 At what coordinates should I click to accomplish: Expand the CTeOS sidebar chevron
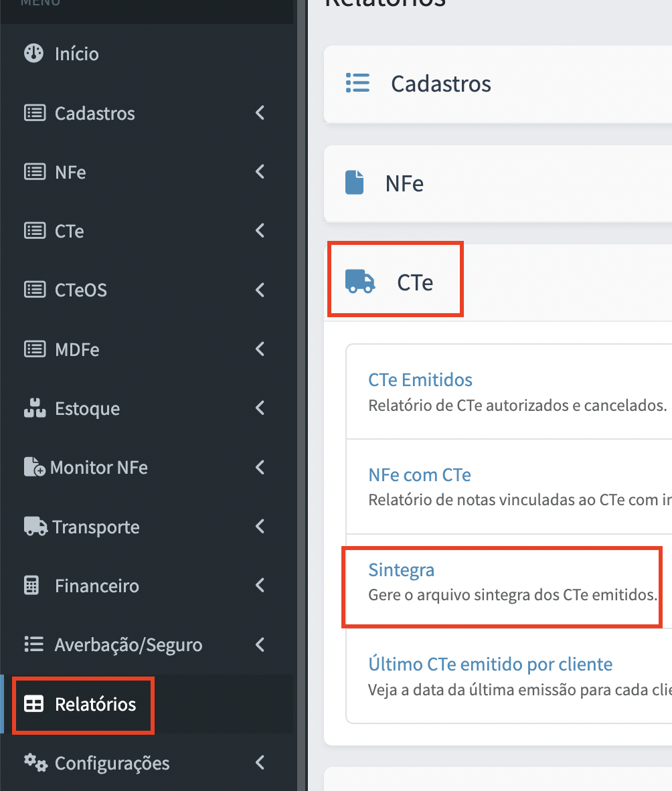(x=260, y=290)
